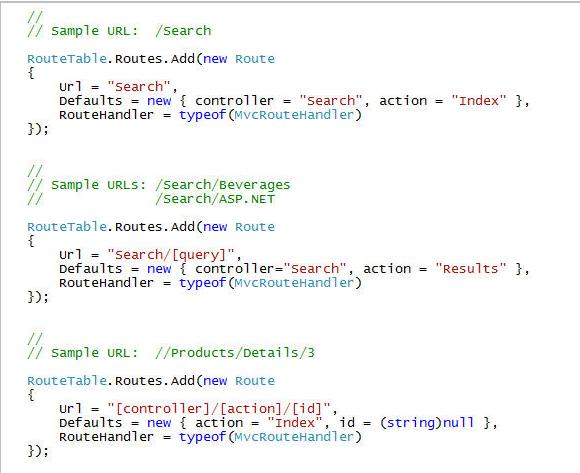Click the "Index" string in the first route
580x473 pixels.
[x=479, y=101]
